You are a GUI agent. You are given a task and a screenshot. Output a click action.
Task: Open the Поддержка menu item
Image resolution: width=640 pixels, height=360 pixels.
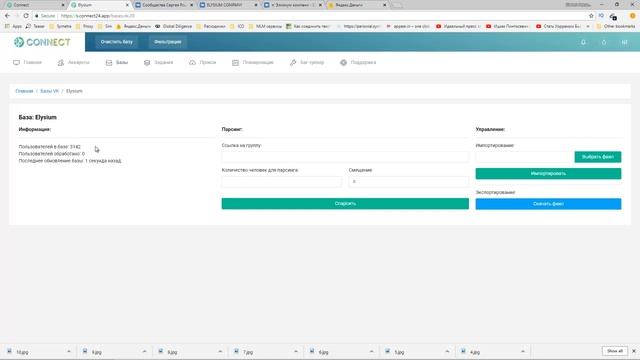[x=358, y=62]
